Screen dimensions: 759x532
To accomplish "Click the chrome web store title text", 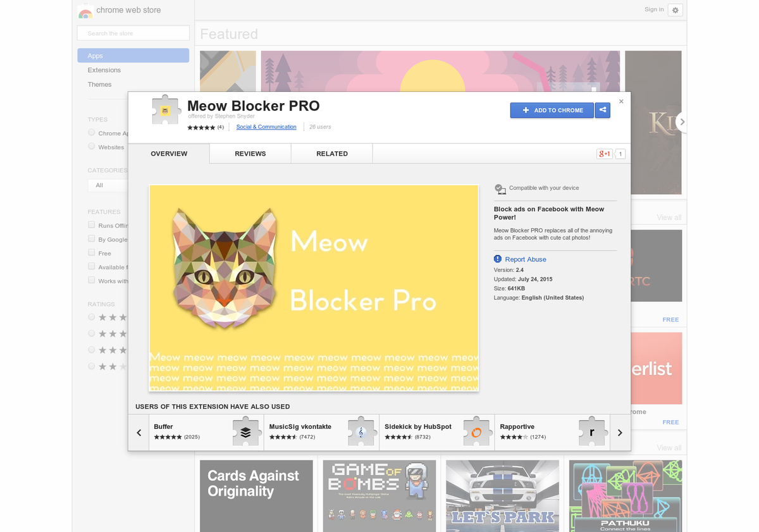I will pos(128,11).
